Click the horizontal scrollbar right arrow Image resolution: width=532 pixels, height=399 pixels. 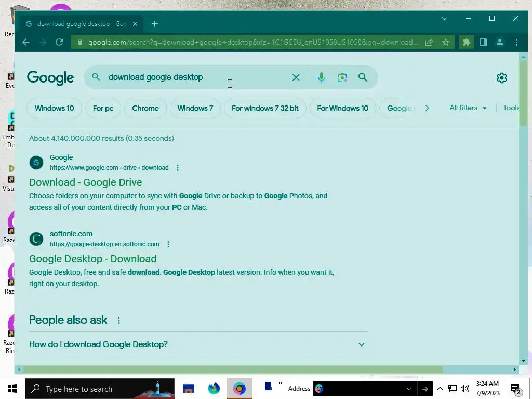click(515, 369)
